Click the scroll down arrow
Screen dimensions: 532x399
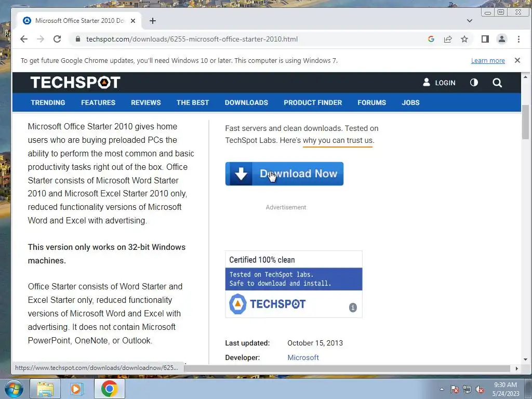pyautogui.click(x=526, y=360)
